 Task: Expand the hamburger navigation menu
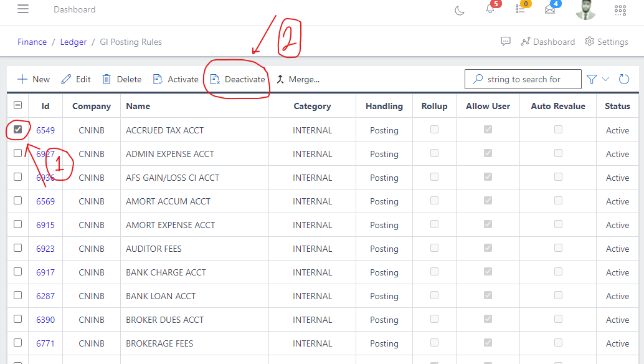[x=23, y=9]
